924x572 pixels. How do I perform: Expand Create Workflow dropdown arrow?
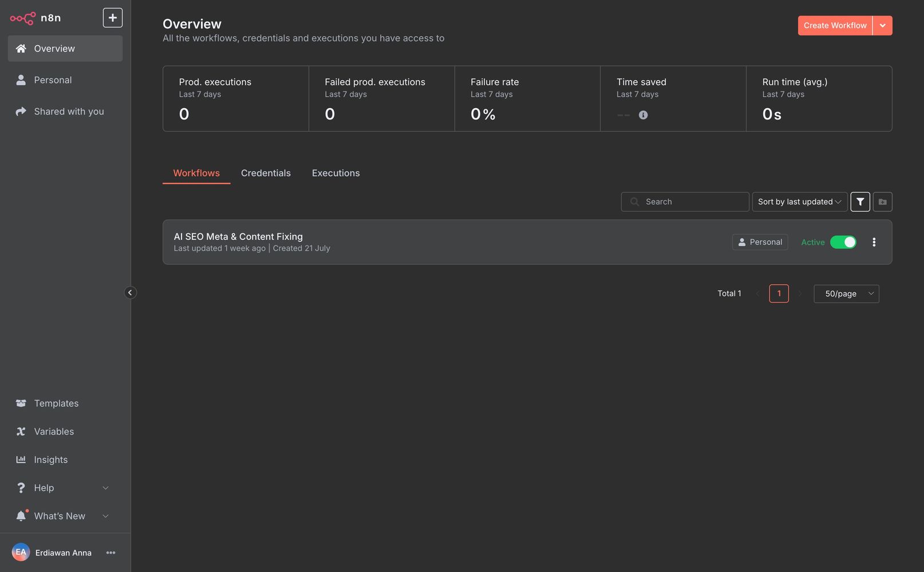(882, 26)
